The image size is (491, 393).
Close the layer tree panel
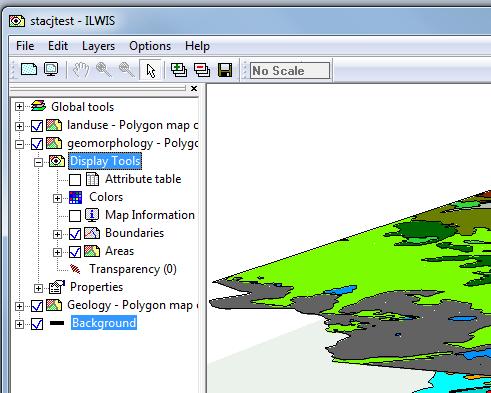click(x=194, y=89)
